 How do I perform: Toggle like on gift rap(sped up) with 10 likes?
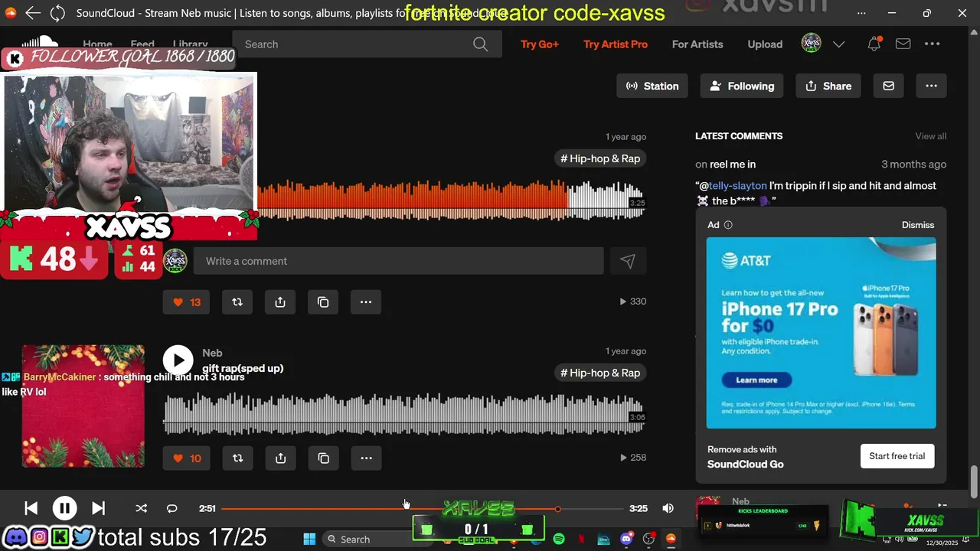(186, 458)
